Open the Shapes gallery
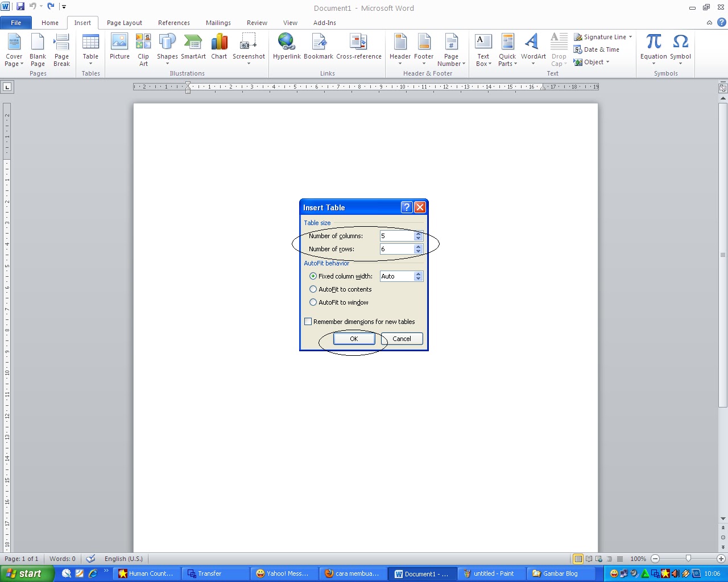 167,50
